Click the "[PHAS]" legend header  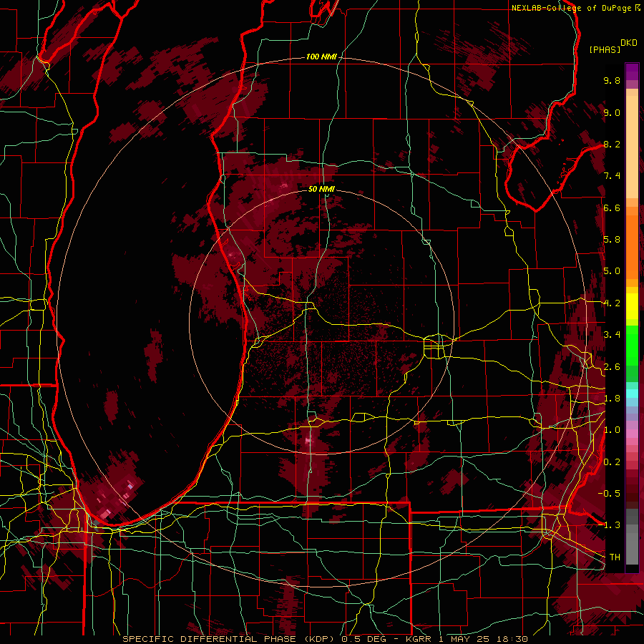coord(605,50)
